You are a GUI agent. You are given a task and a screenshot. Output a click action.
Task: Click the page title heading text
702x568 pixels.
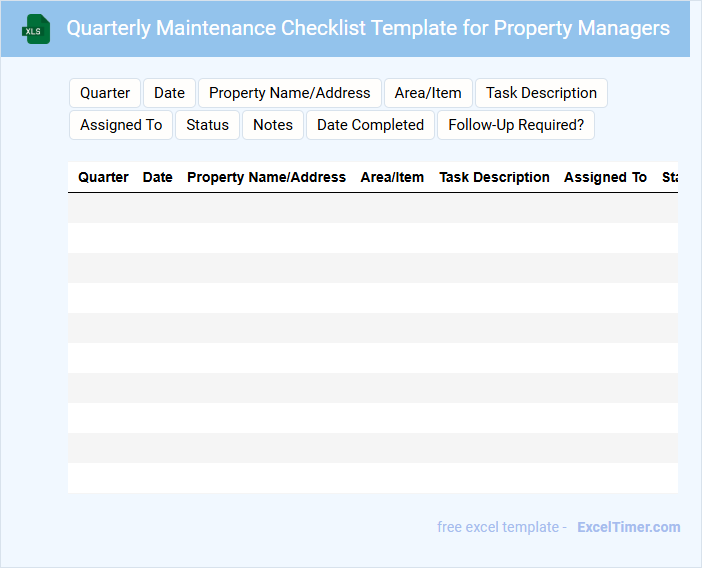[x=368, y=28]
